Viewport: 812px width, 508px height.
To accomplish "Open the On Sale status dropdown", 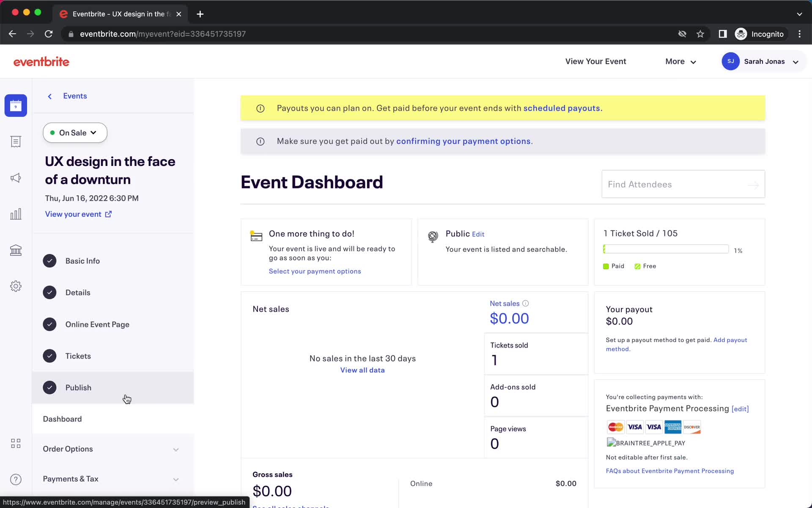I will [75, 133].
